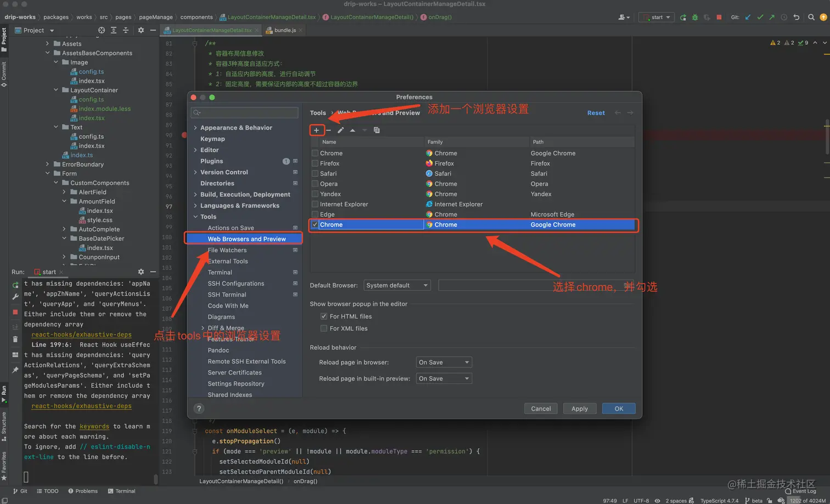Screen dimensions: 830x504
Task: Click the search everywhere magnifier icon
Action: click(x=811, y=17)
